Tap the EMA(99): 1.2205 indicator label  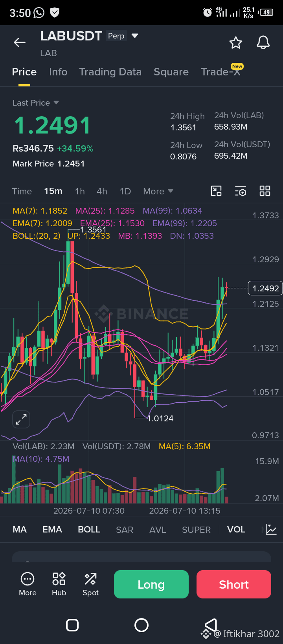[185, 223]
